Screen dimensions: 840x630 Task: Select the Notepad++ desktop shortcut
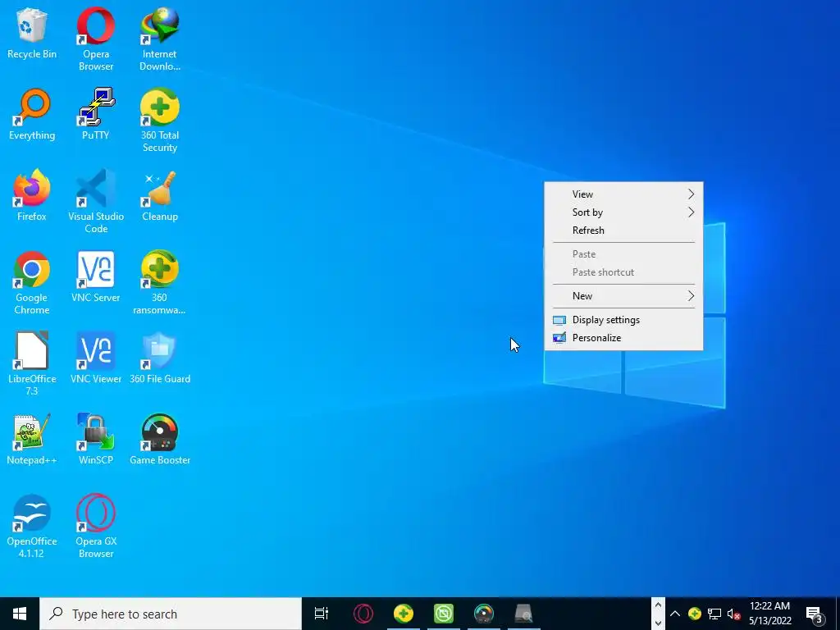[x=32, y=440]
